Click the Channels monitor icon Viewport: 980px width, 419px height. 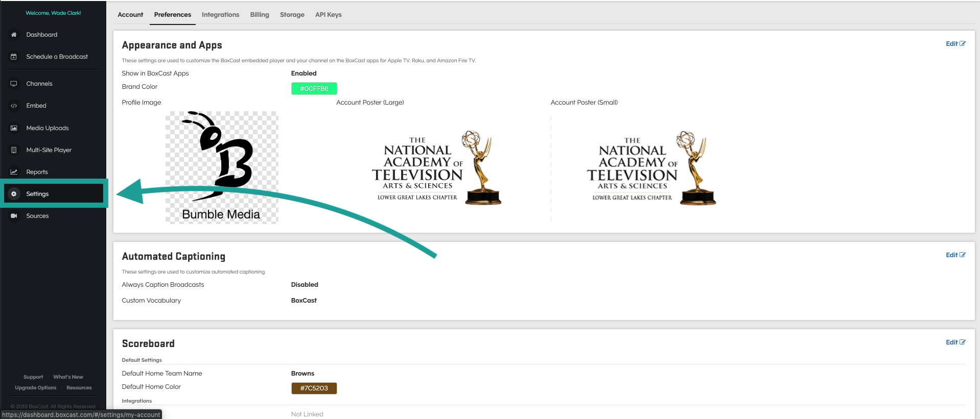[x=14, y=84]
